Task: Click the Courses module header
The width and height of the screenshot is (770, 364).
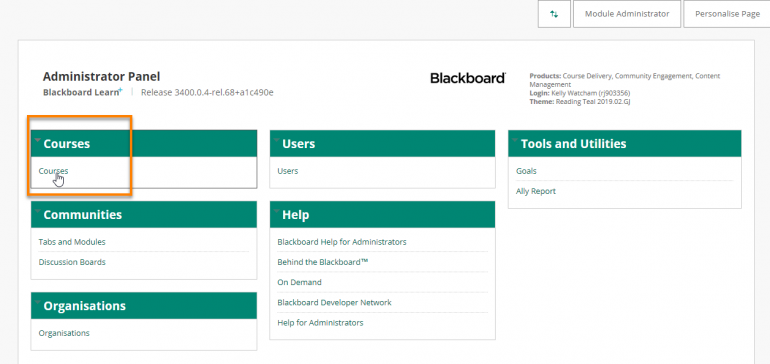Action: click(x=144, y=143)
